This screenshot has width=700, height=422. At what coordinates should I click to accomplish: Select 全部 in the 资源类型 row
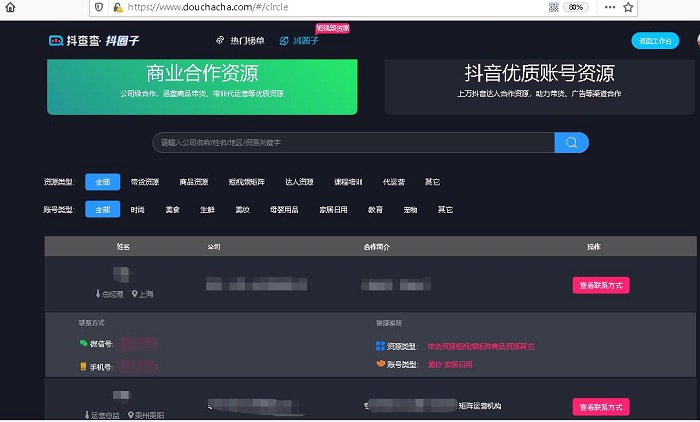click(103, 182)
